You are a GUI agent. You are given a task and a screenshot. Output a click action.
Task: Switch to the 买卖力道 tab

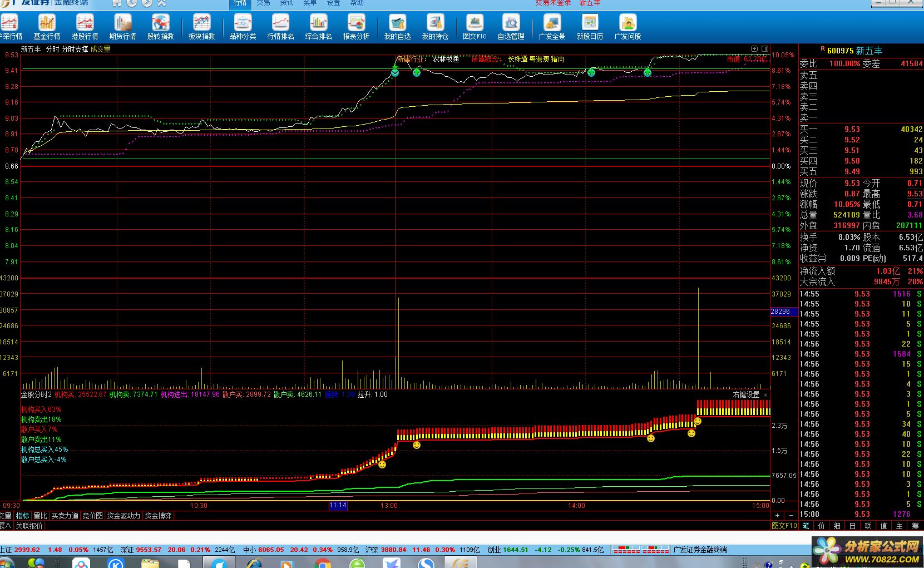(x=65, y=516)
